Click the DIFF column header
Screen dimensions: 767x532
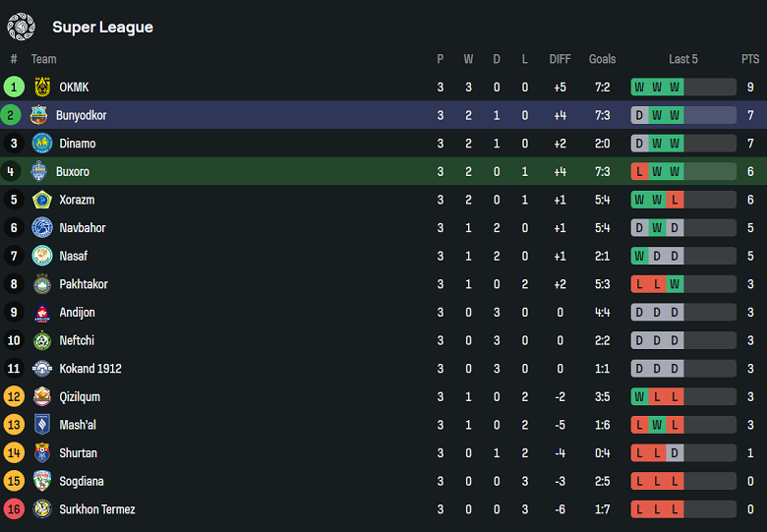[560, 59]
